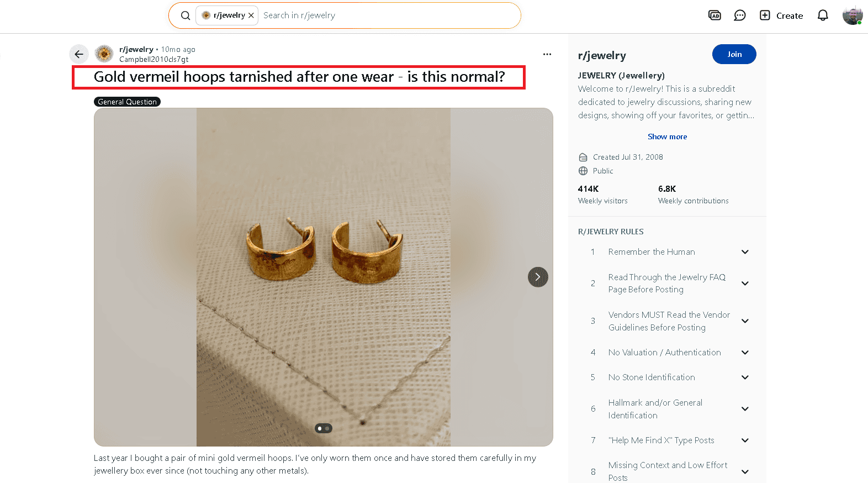Select the second carousel dot indicator

pos(327,428)
